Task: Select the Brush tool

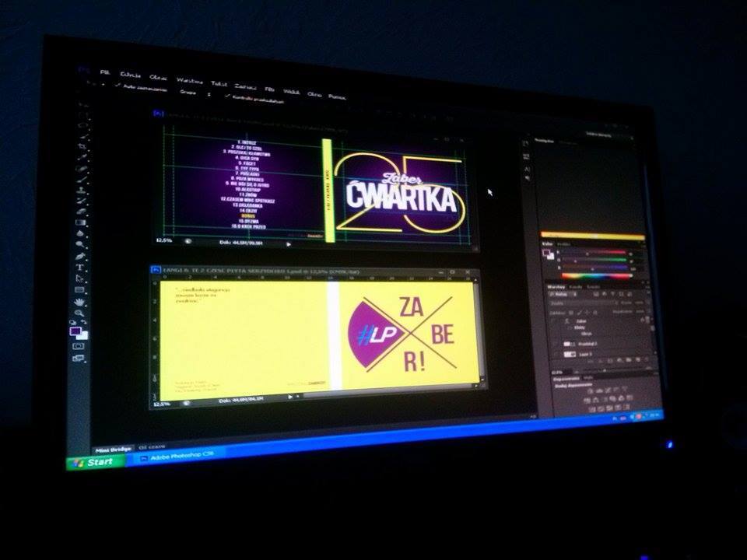Action: coord(83,179)
